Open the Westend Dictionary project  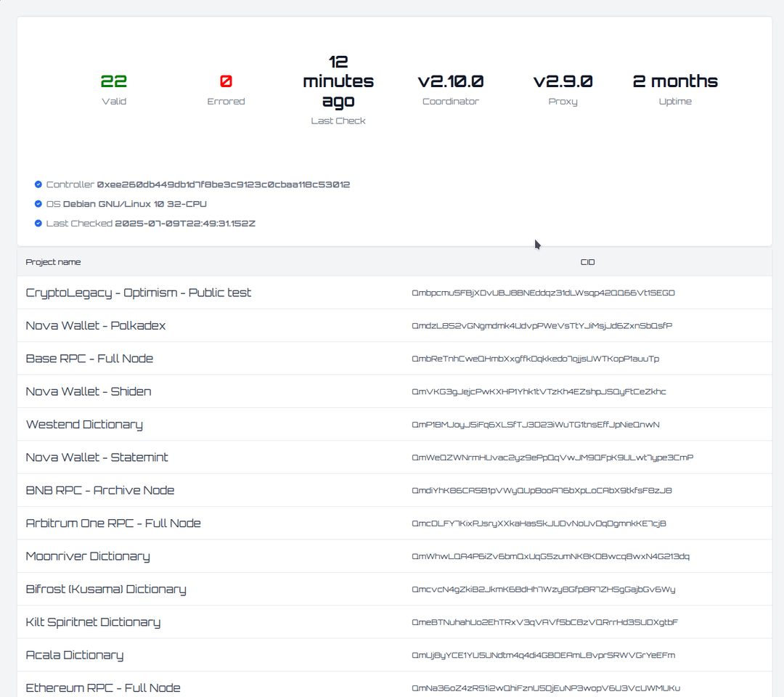click(x=84, y=424)
